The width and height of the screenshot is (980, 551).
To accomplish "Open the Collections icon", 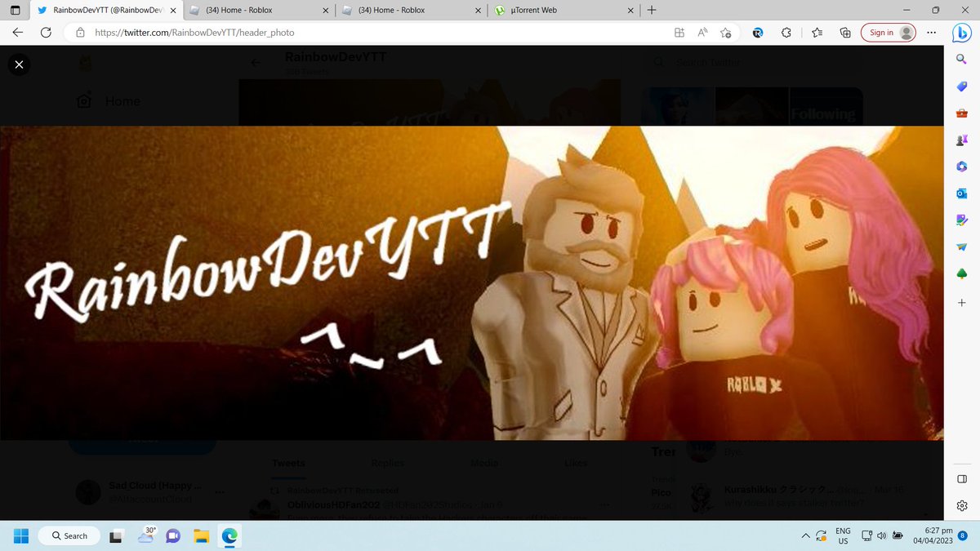I will pos(845,33).
